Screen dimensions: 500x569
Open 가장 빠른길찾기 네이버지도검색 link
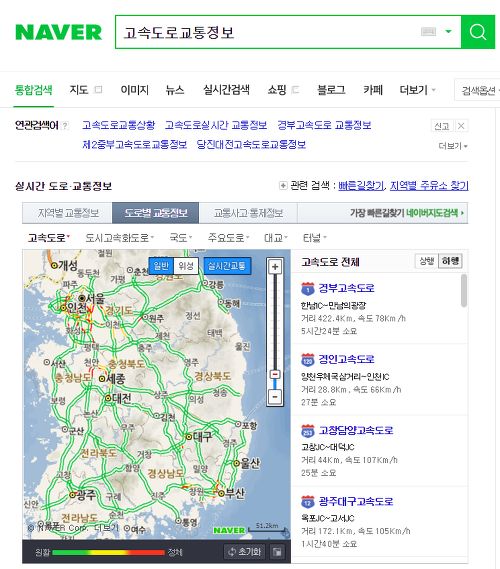click(406, 213)
